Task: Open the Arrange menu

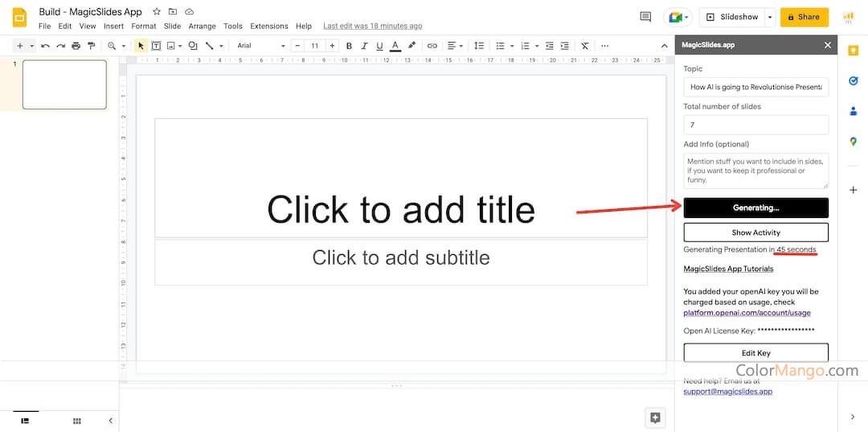Action: (x=202, y=27)
